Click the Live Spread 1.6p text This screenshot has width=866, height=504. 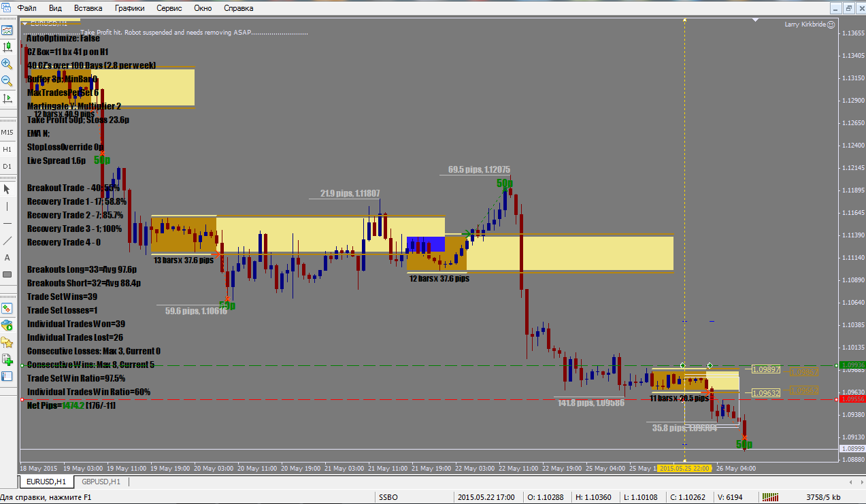56,161
